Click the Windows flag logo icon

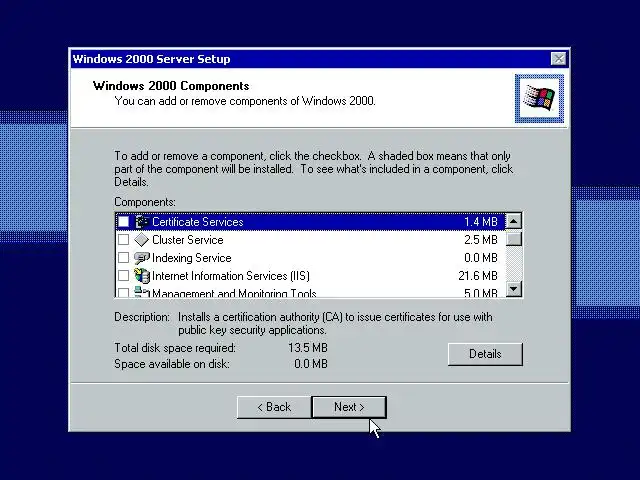[539, 98]
